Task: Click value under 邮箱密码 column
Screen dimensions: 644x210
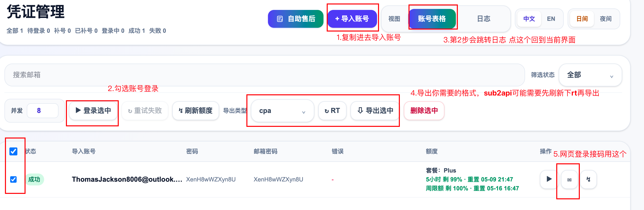Action: 278,179
